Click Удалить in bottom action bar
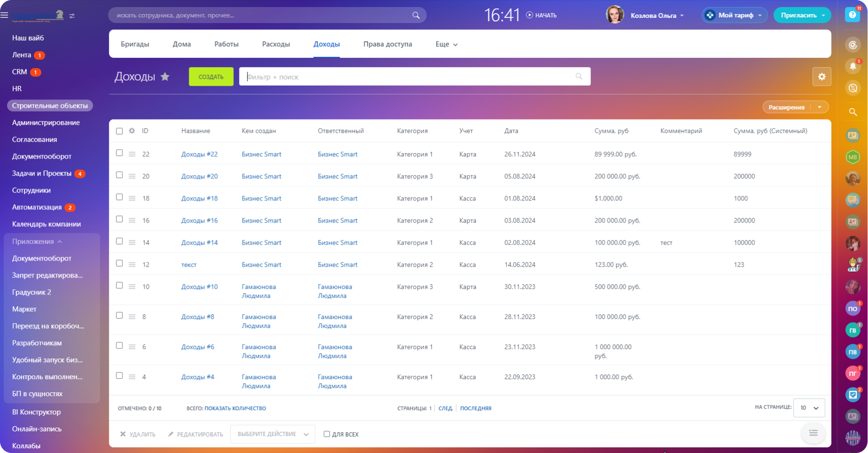This screenshot has height=453, width=868. 138,434
